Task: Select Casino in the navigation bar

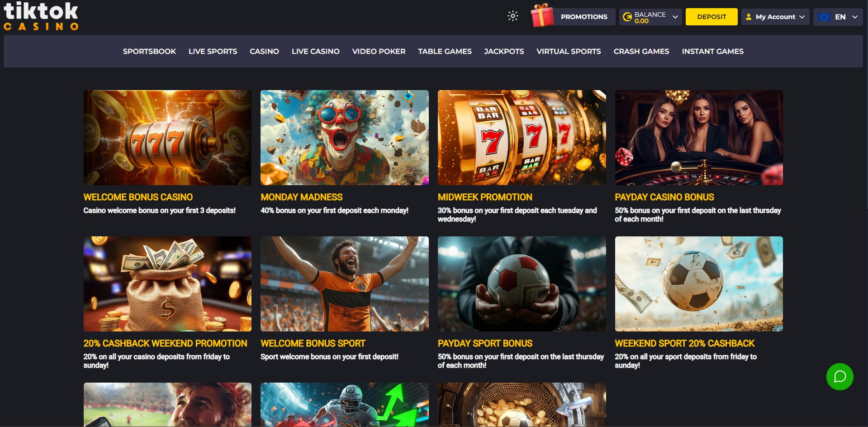Action: pos(264,51)
